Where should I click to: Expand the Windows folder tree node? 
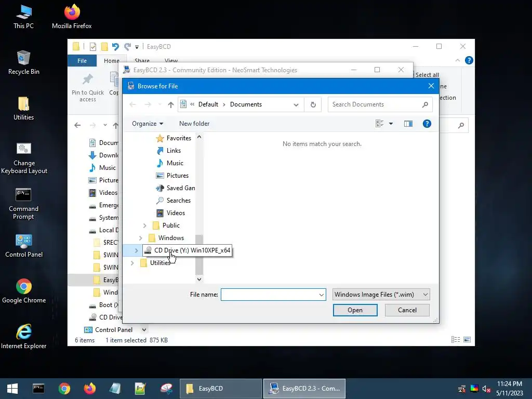click(140, 238)
